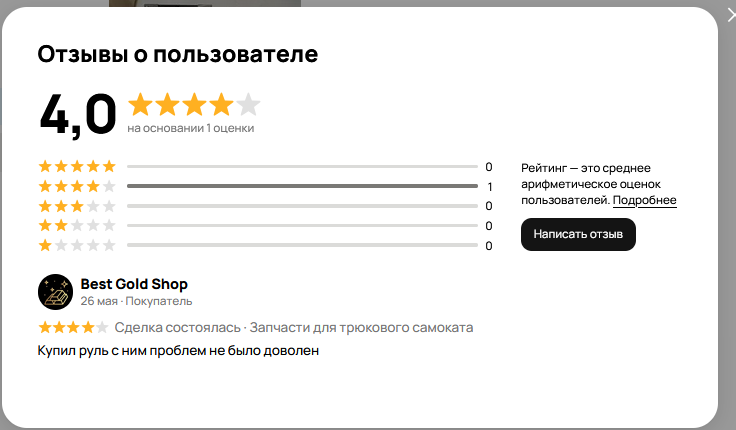Open the Подробнее link
This screenshot has height=430, width=736.
pos(644,200)
